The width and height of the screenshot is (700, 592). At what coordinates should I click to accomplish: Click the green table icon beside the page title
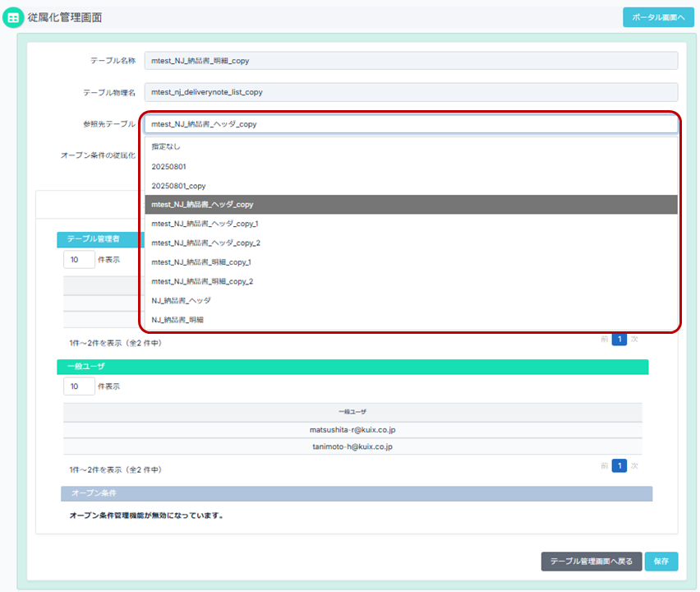14,17
